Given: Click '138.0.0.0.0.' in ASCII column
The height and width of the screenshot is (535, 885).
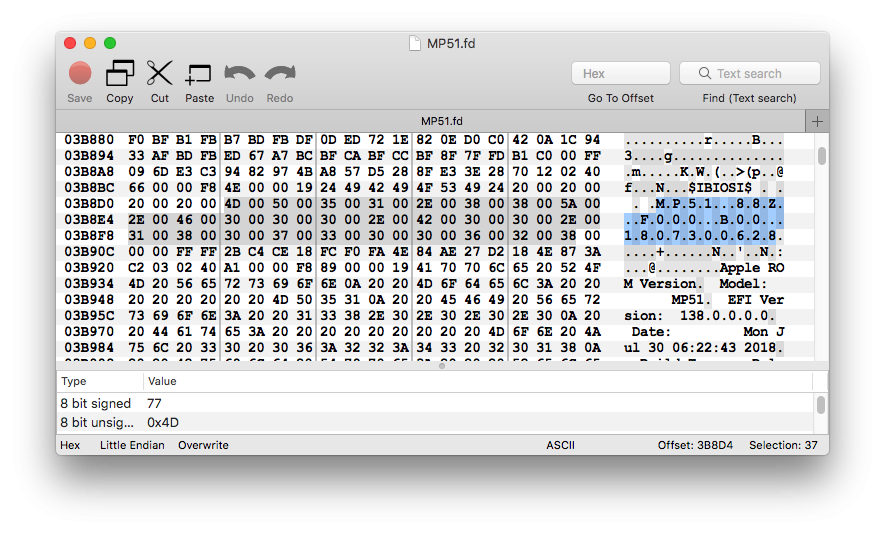Looking at the screenshot, I should 728,316.
